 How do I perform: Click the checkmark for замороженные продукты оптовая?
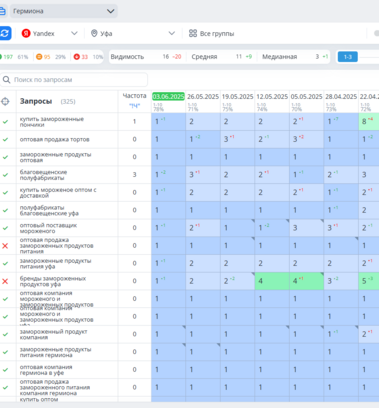[x=5, y=157]
